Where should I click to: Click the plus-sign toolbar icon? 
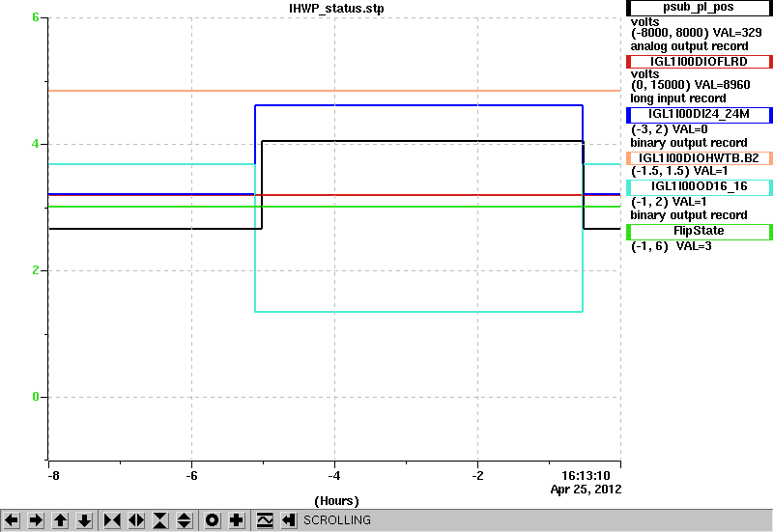pos(237,520)
